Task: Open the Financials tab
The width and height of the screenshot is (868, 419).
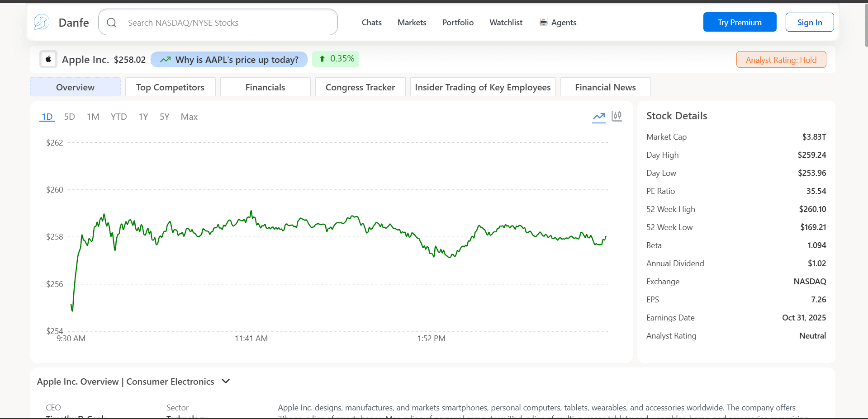Action: pyautogui.click(x=265, y=87)
